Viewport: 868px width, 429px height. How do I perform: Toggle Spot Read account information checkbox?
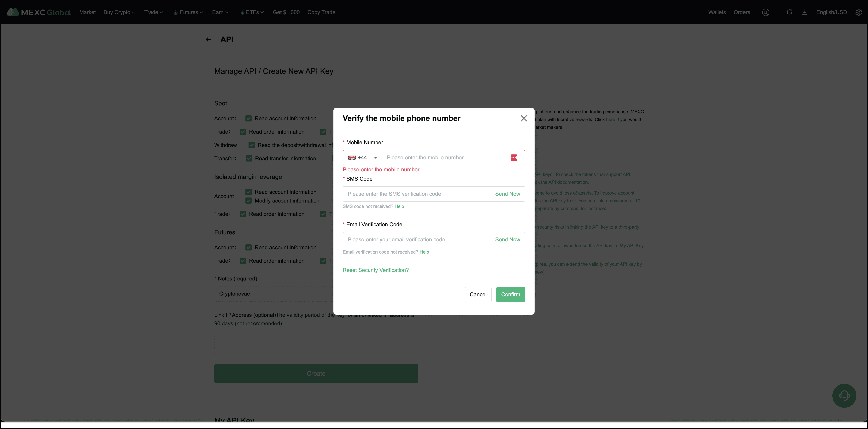click(249, 119)
